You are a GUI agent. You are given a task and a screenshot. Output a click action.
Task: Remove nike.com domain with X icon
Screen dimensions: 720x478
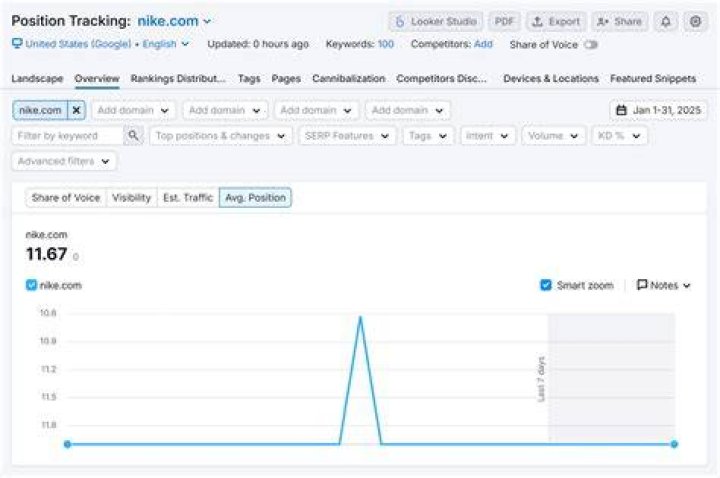pyautogui.click(x=77, y=110)
